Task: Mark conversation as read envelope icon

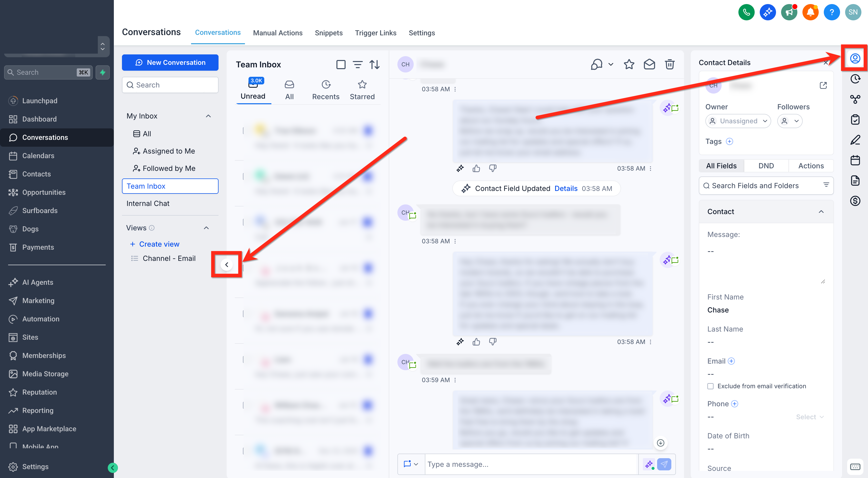Action: (x=649, y=64)
